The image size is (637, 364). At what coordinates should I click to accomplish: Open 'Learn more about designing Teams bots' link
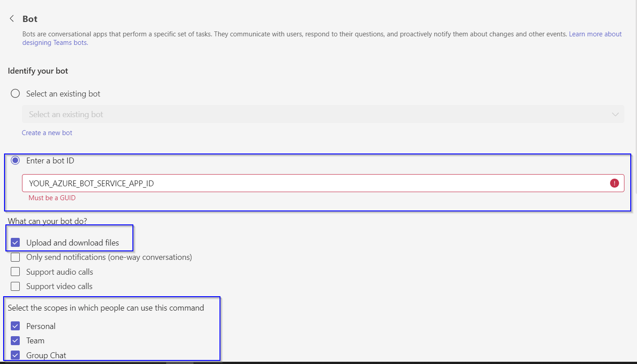(x=595, y=34)
